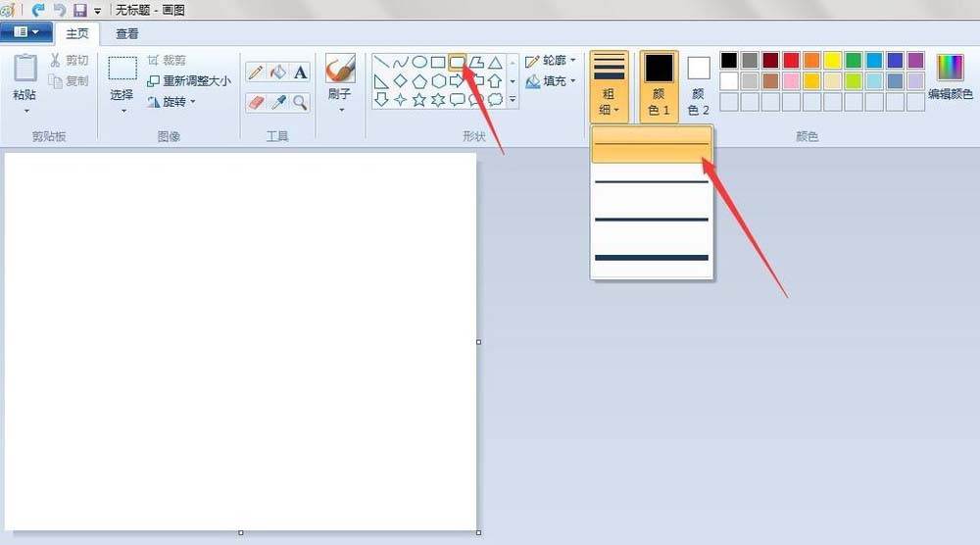Viewport: 980px width, 545px height.
Task: Pick the thinnest line thickness option
Action: pyautogui.click(x=652, y=144)
